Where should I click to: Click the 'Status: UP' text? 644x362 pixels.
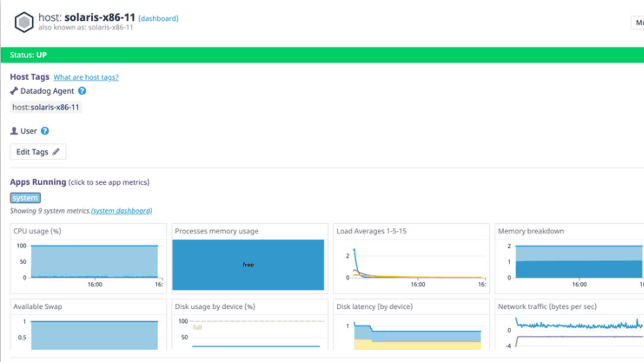tap(28, 55)
